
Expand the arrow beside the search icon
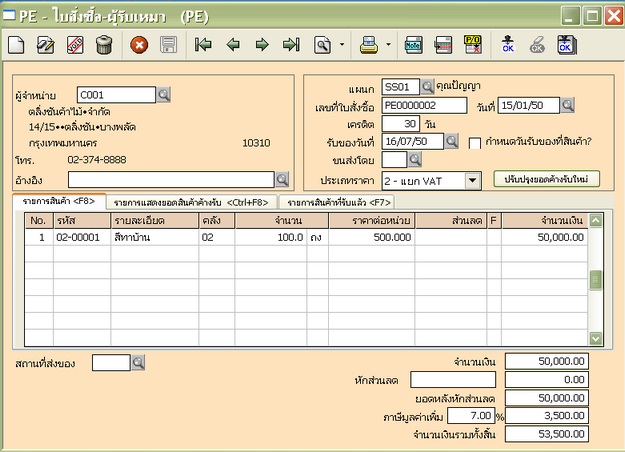[x=342, y=45]
